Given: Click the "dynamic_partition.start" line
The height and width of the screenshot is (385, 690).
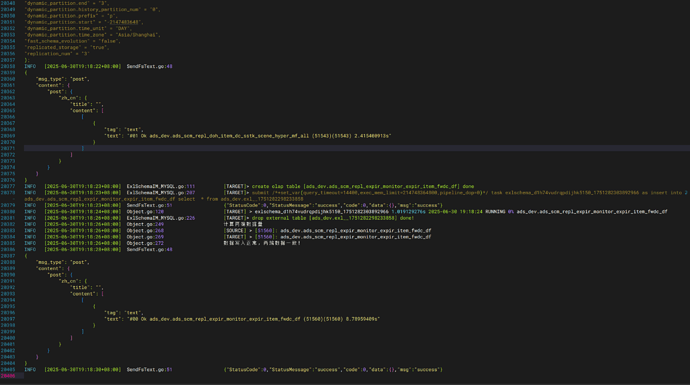Looking at the screenshot, I should tap(84, 22).
